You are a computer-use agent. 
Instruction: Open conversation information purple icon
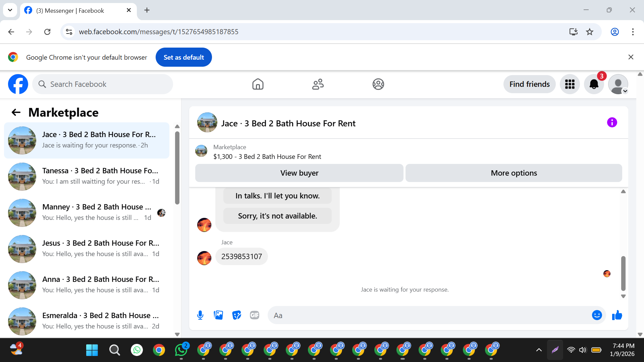coord(612,122)
